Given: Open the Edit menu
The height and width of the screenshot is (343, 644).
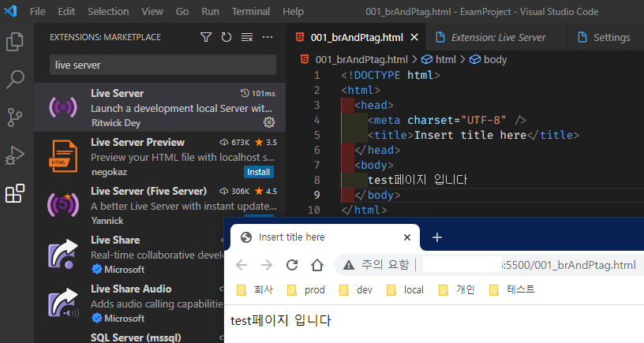Looking at the screenshot, I should pos(66,12).
